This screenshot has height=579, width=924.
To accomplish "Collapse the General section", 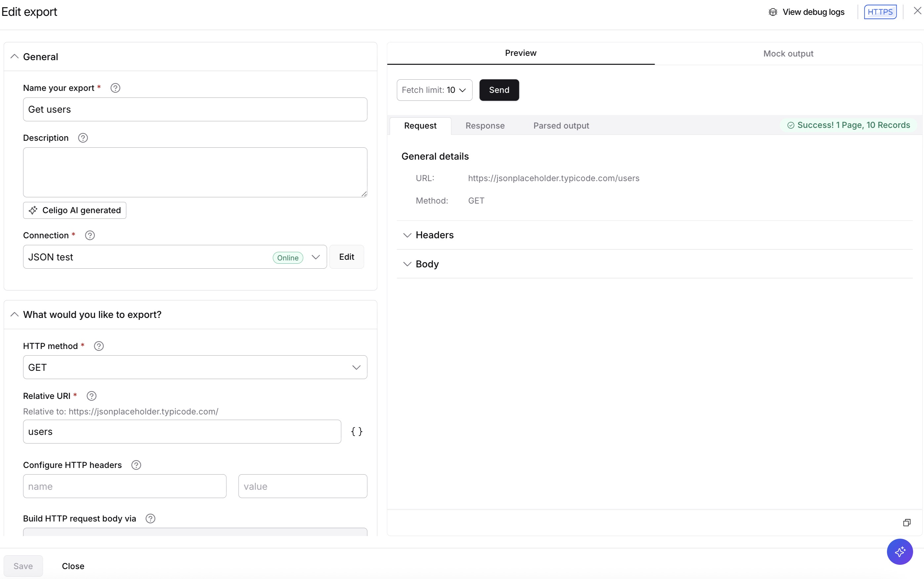I will click(x=14, y=57).
